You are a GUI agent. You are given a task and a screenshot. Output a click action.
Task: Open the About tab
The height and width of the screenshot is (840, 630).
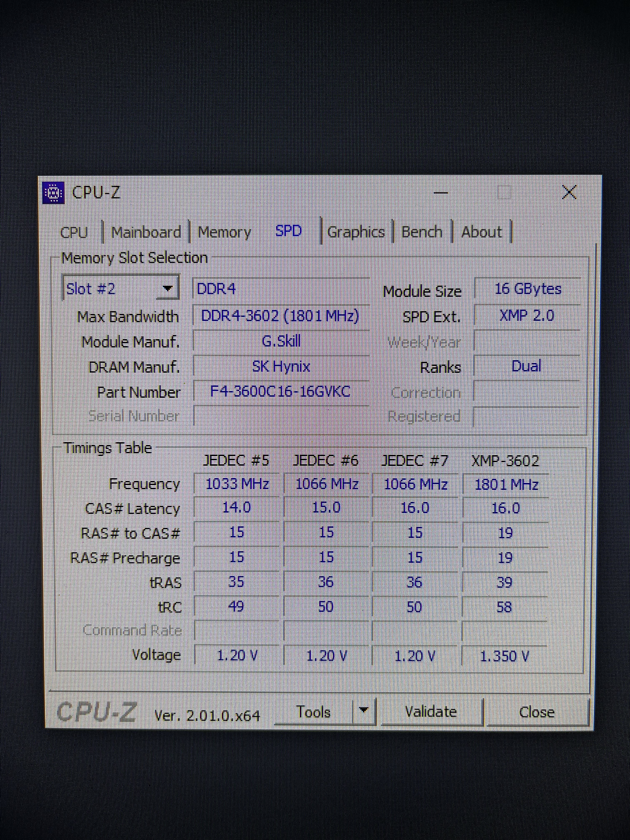(481, 232)
